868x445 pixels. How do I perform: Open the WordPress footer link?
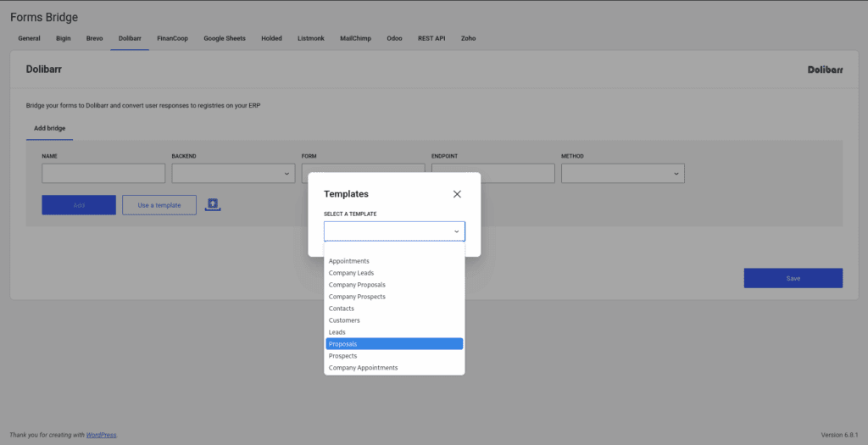click(x=102, y=435)
